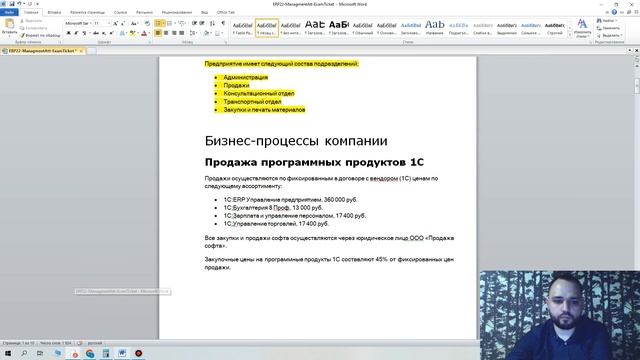The width and height of the screenshot is (640, 360).
Task: Toggle italic formatting
Action: (x=76, y=33)
